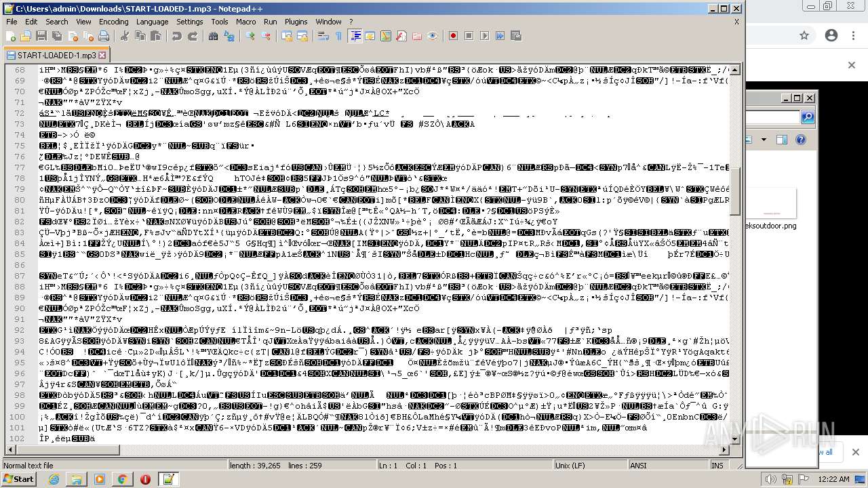Open the Macro menu
This screenshot has height=488, width=868.
coord(245,22)
